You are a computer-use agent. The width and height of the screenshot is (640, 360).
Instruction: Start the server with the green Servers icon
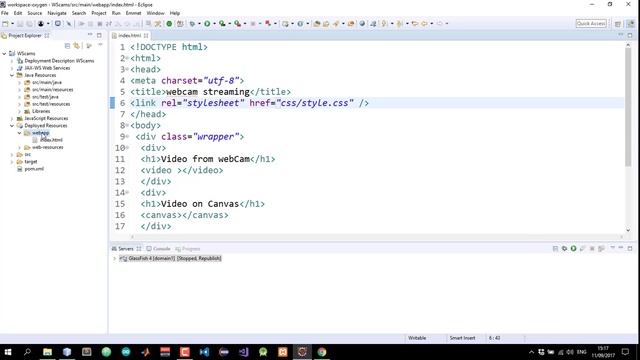click(x=573, y=248)
